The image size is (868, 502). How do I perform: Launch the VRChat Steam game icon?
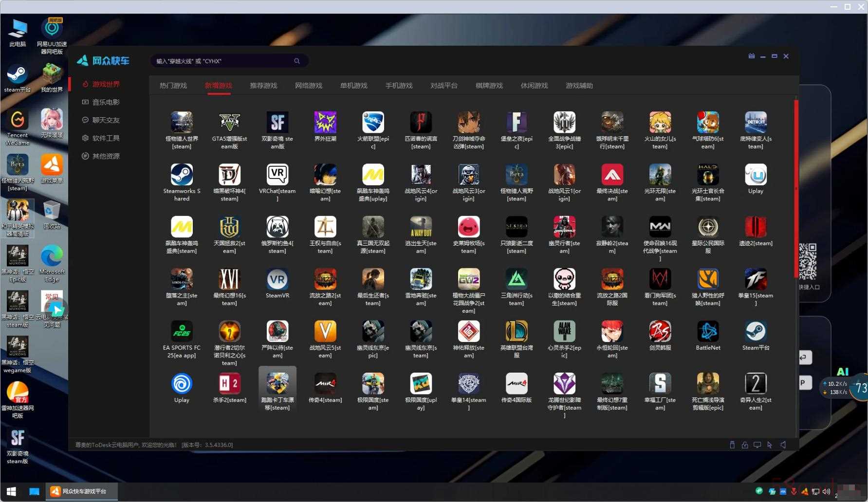(x=277, y=175)
